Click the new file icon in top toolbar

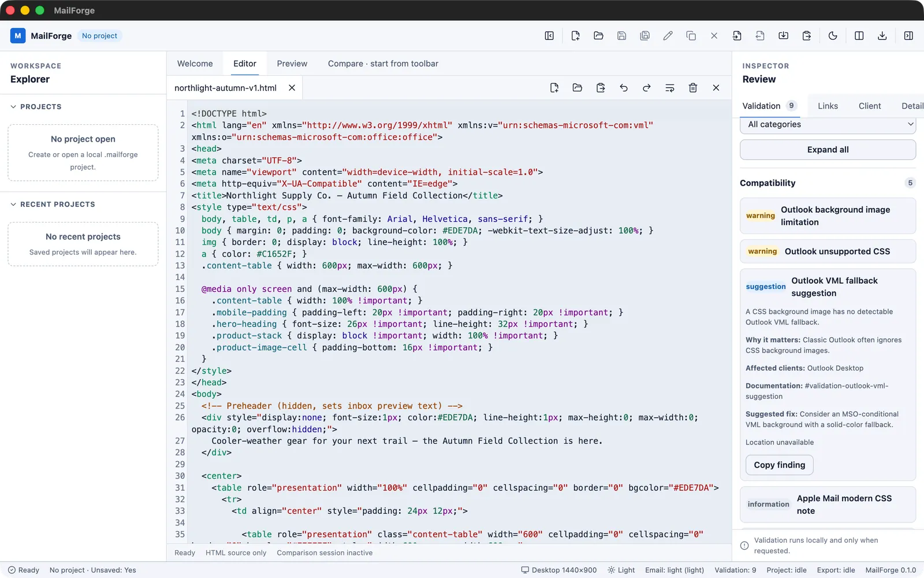(x=575, y=36)
